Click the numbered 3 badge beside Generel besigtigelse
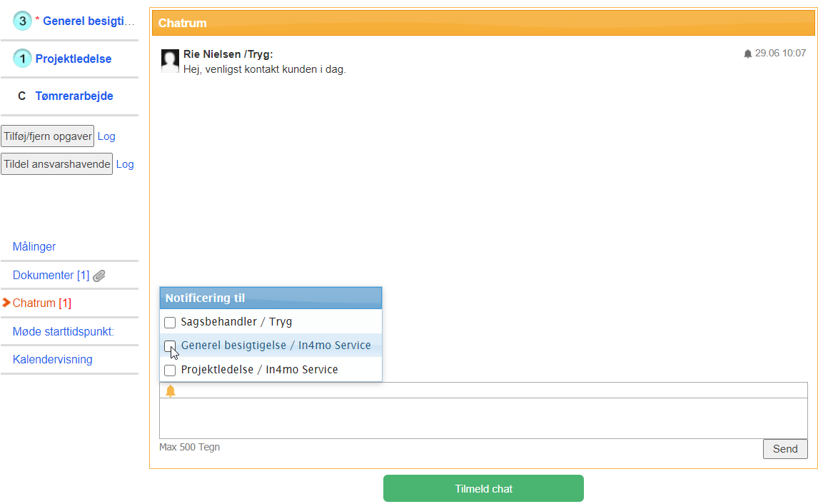 point(22,21)
